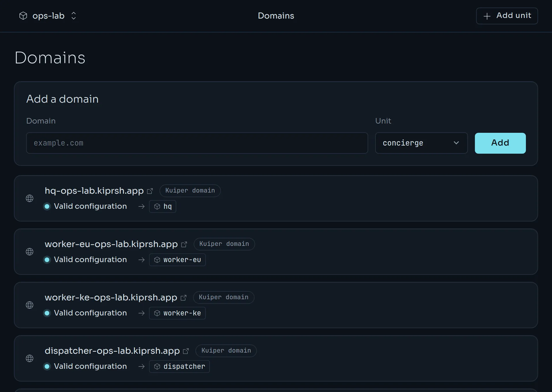
Task: Open the concierge unit dropdown
Action: 421,143
